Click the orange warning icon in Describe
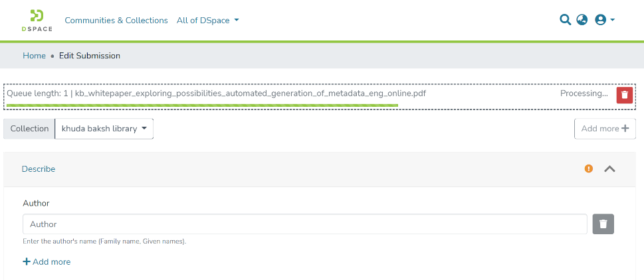The width and height of the screenshot is (644, 280). point(588,169)
